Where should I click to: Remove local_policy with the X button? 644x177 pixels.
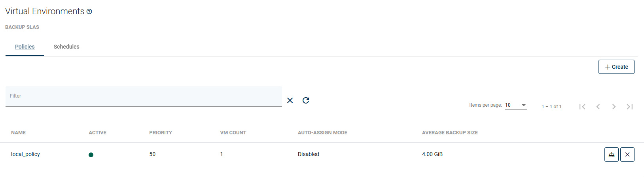627,154
